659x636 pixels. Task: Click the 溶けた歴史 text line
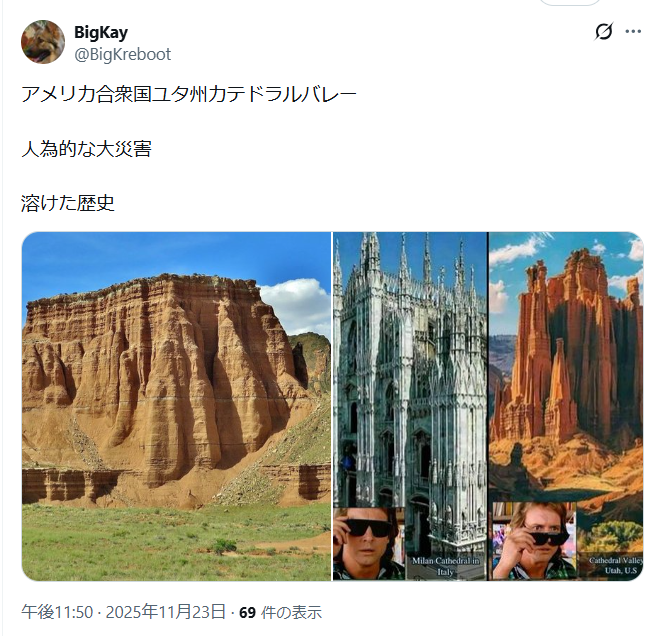(x=68, y=203)
